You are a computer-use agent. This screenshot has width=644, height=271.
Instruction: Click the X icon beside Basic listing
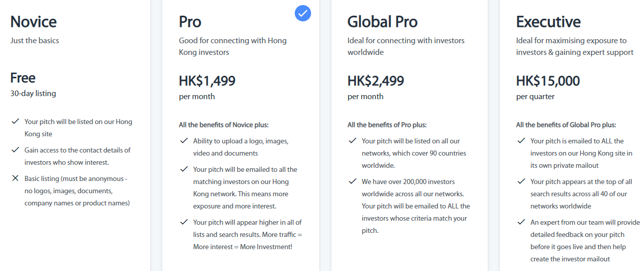point(15,178)
